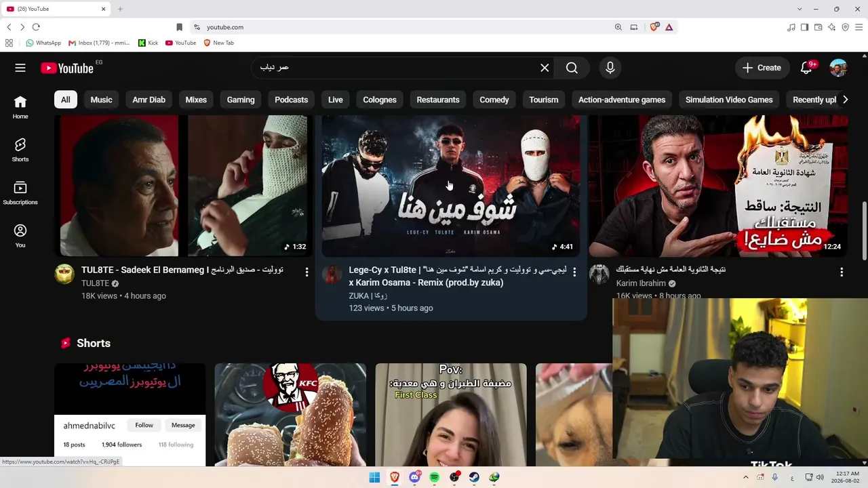Play the Karim Ibrahim 12:24 video thumbnail
The width and height of the screenshot is (868, 488).
coord(718,186)
